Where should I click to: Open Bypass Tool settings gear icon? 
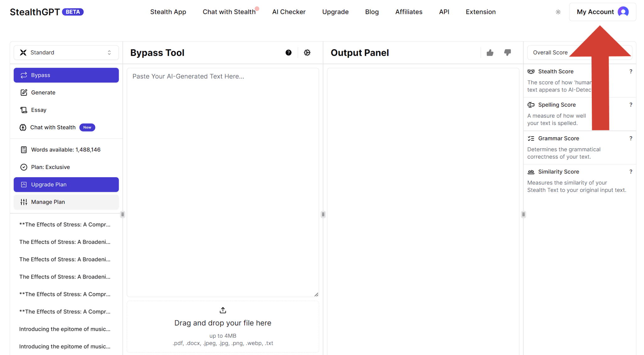coord(307,53)
